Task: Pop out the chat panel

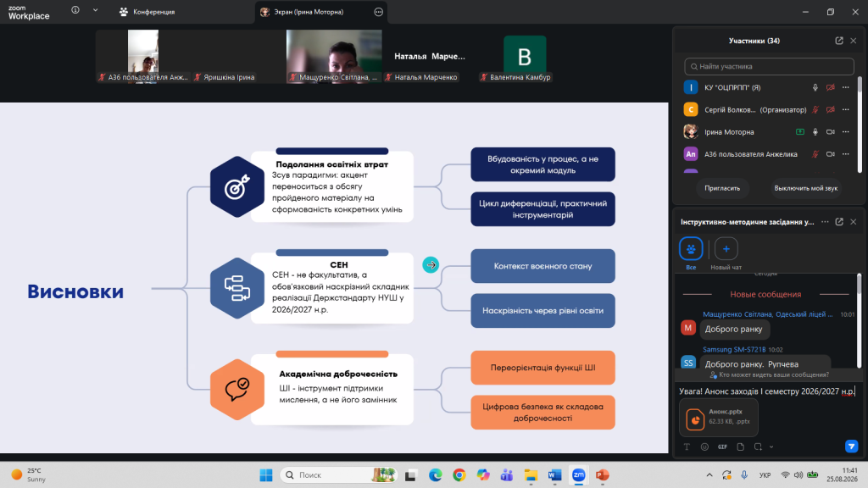Action: click(x=839, y=222)
